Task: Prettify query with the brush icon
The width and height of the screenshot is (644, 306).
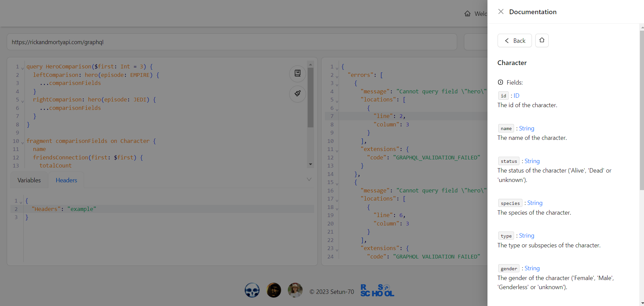Action: (298, 94)
